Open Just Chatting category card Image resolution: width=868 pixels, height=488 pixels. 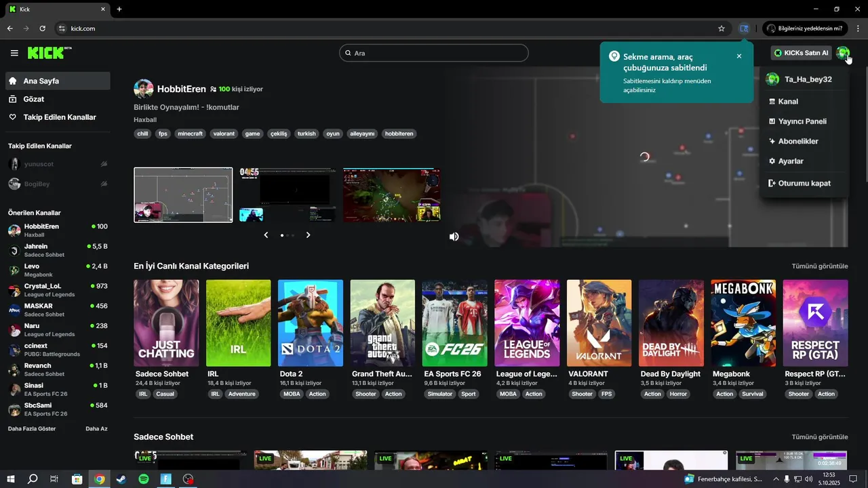[x=166, y=323]
